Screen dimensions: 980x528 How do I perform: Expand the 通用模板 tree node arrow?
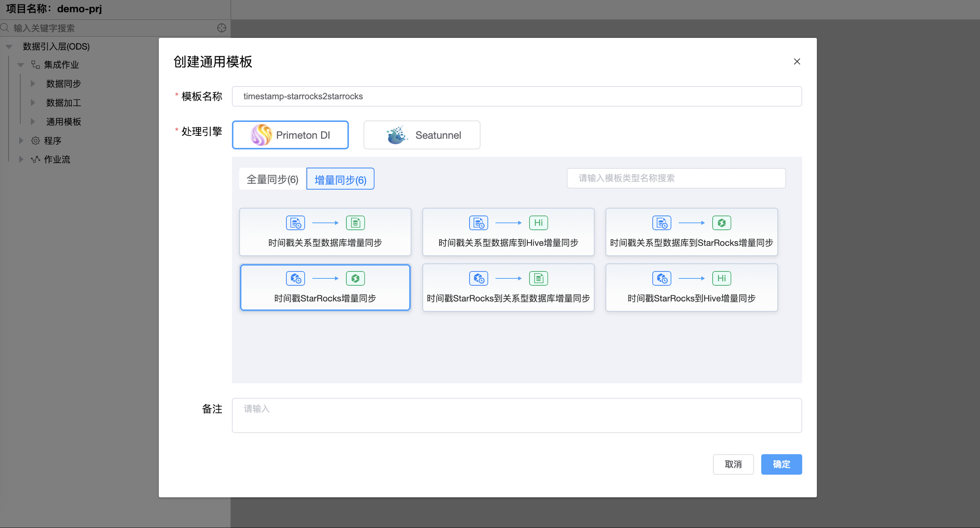[x=33, y=122]
